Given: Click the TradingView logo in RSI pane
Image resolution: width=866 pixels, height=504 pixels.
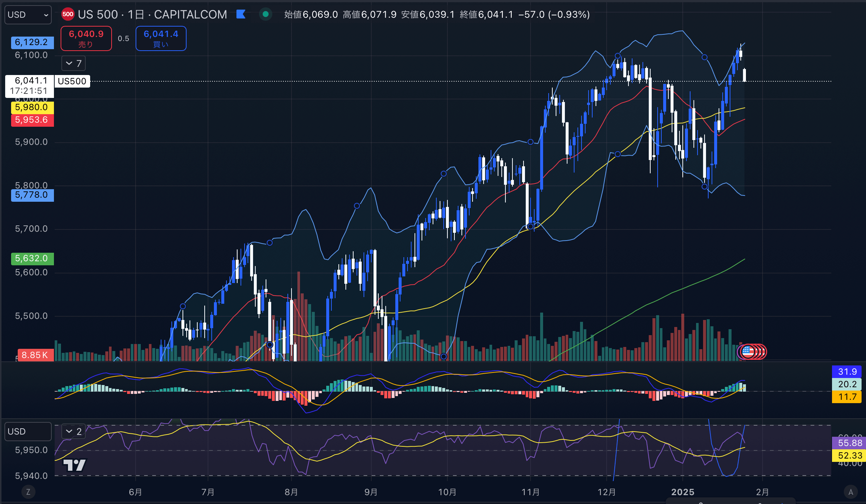Looking at the screenshot, I should point(75,465).
